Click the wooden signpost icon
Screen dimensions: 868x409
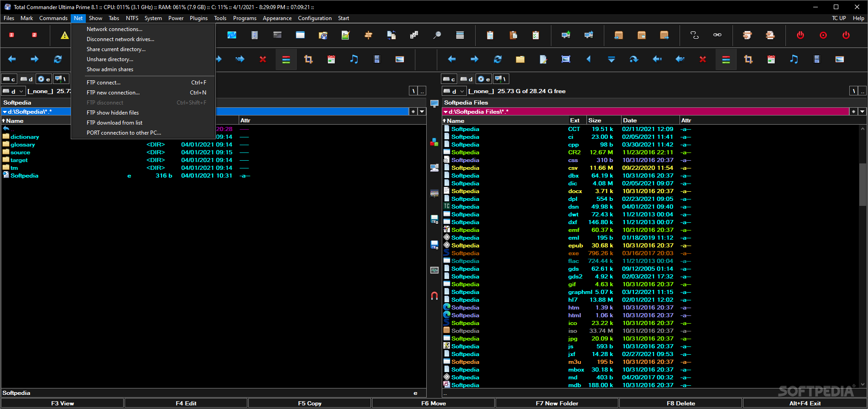368,35
